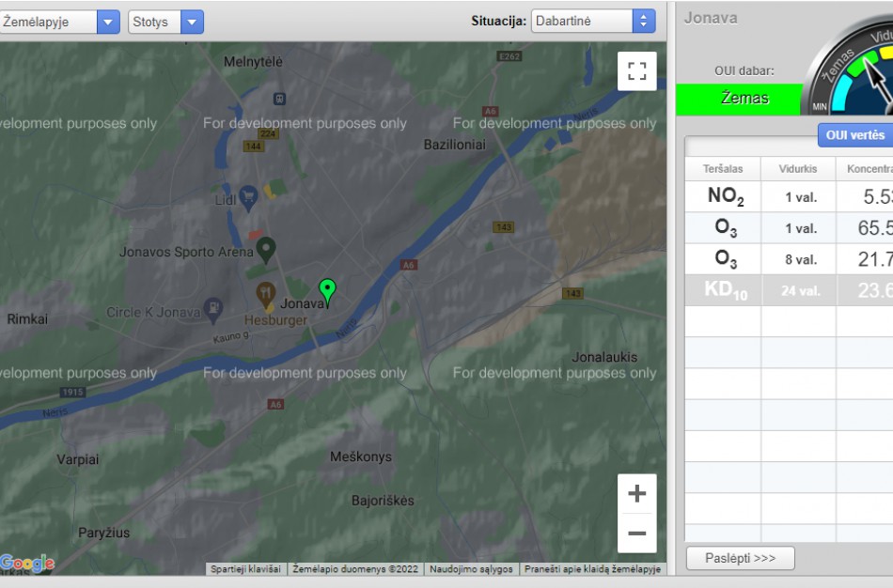893x588 pixels.
Task: Open Spartieji klavišai shortcuts
Action: click(245, 569)
